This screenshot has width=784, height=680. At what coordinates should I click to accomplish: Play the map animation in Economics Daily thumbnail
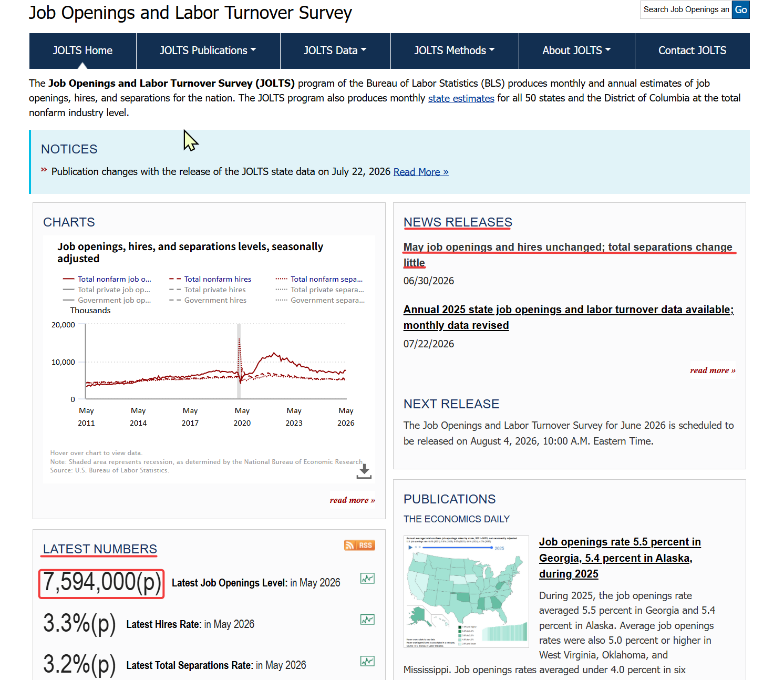coord(410,548)
